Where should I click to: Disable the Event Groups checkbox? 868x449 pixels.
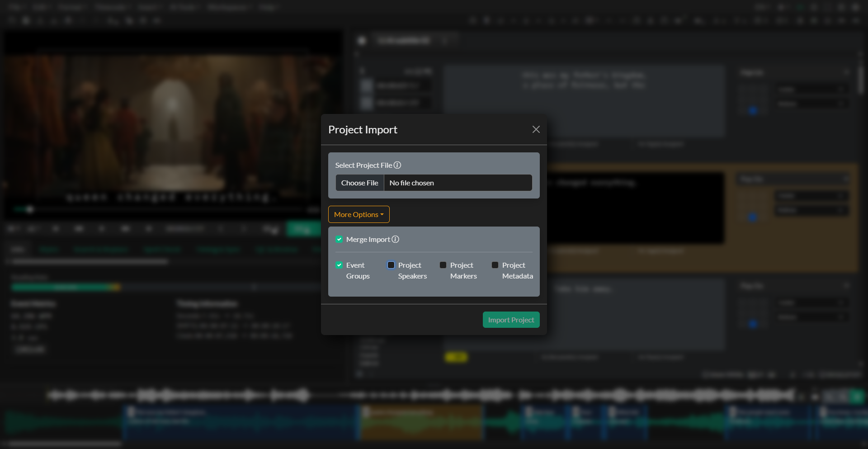coord(339,265)
